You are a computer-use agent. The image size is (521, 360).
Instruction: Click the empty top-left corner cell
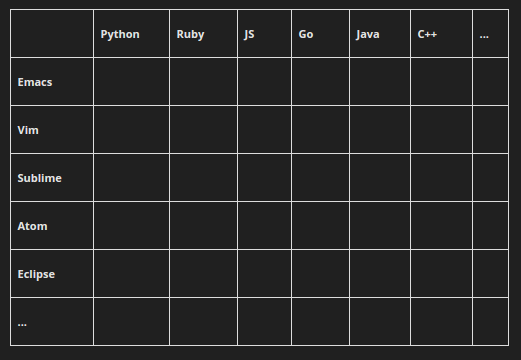(52, 34)
